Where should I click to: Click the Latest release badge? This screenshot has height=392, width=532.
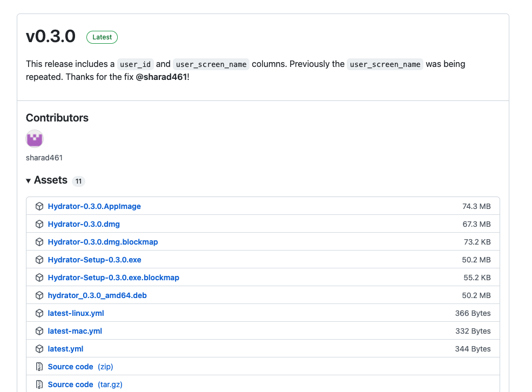(102, 37)
